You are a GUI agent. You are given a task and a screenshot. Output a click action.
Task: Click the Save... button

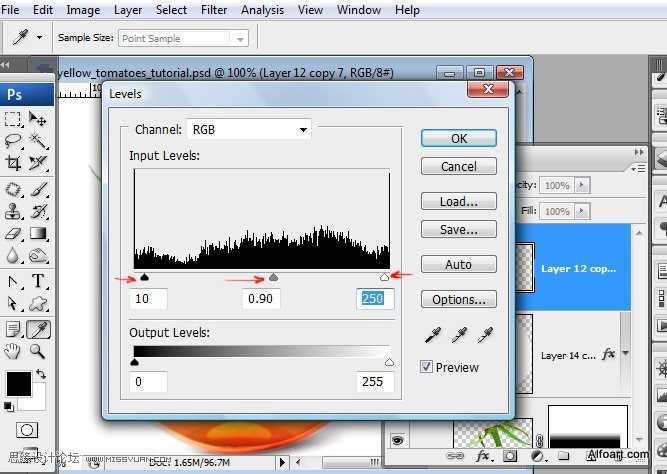(x=459, y=229)
